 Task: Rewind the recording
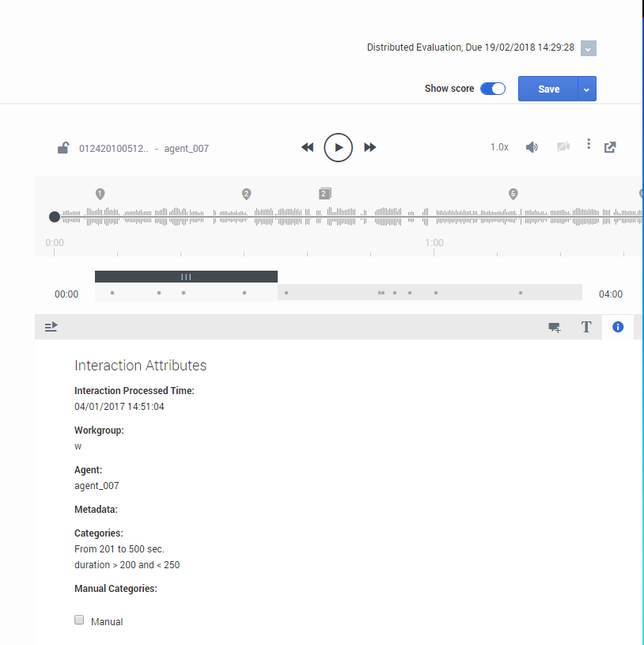308,148
